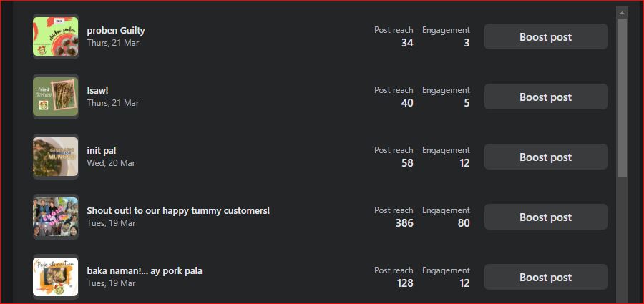Boost the init pa! post
Image resolution: width=644 pixels, height=304 pixels.
point(545,157)
